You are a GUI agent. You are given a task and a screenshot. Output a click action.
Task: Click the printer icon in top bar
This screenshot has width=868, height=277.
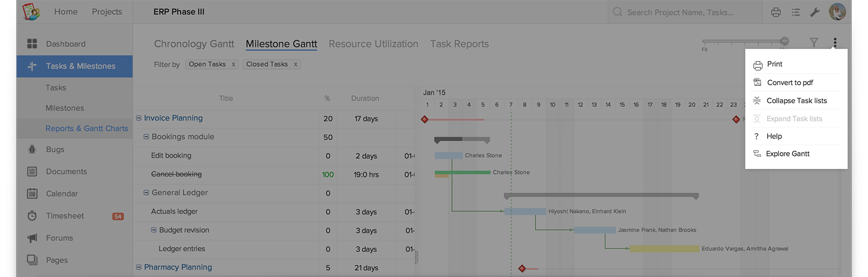pyautogui.click(x=776, y=12)
